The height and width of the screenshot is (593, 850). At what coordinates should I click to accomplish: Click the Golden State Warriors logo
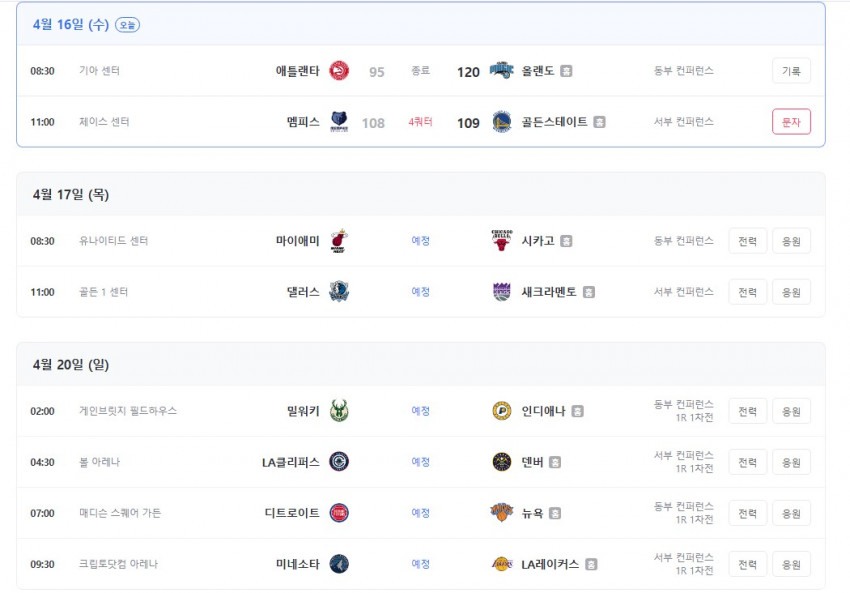click(501, 121)
